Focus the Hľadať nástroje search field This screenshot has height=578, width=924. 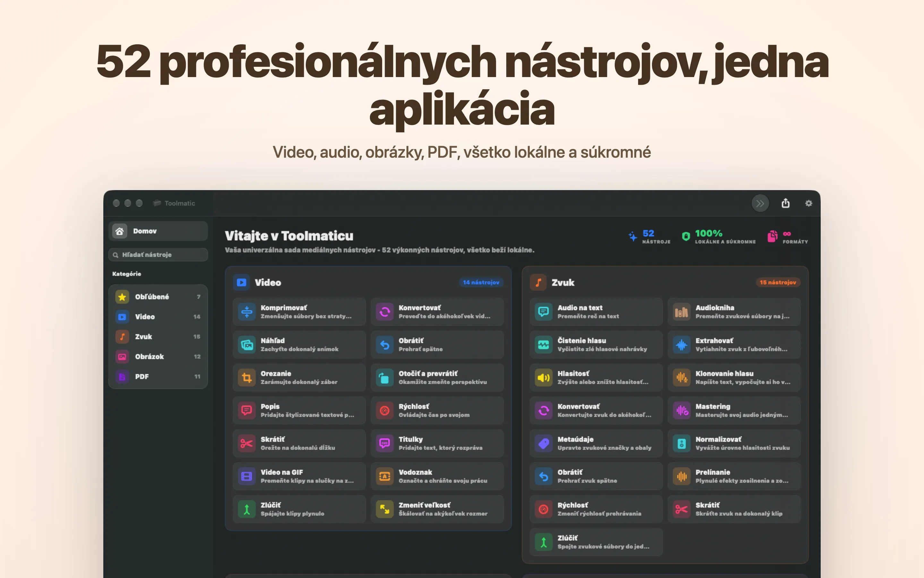coord(158,255)
